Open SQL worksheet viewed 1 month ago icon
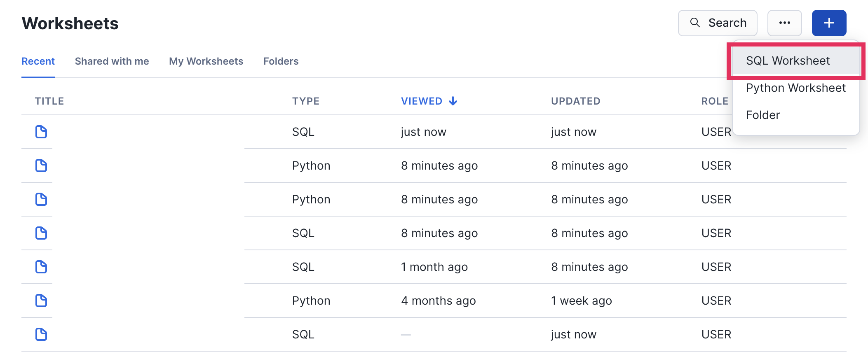The width and height of the screenshot is (868, 359). (41, 267)
